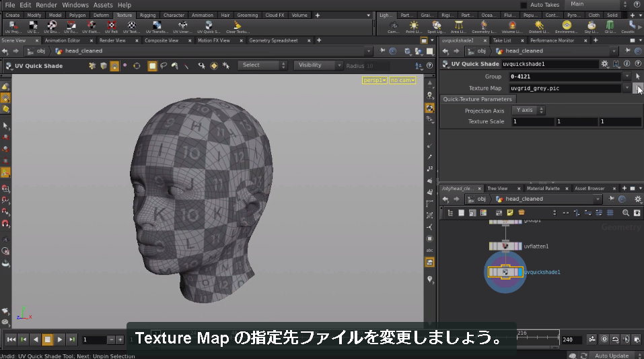Click the Play forward button
The image size is (644, 359).
click(59, 339)
